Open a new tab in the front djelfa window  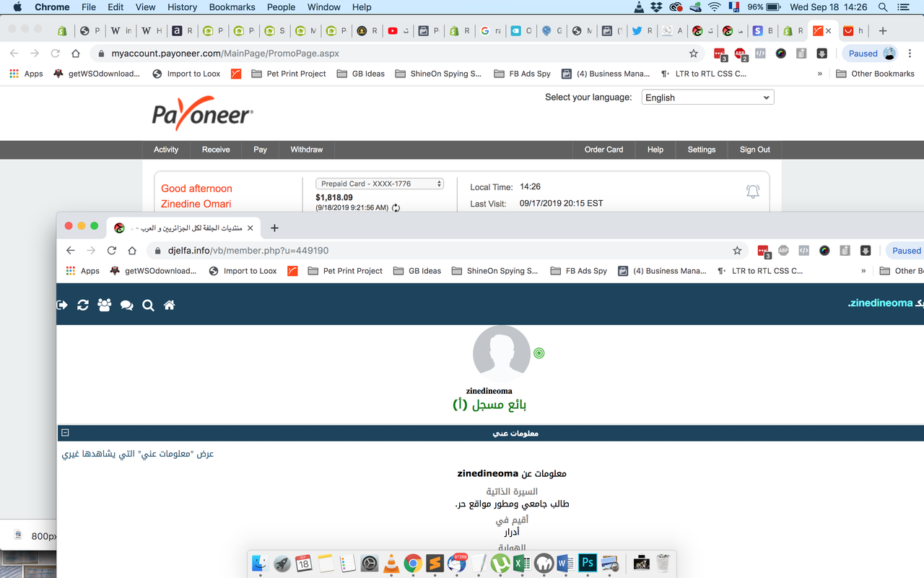pos(274,228)
